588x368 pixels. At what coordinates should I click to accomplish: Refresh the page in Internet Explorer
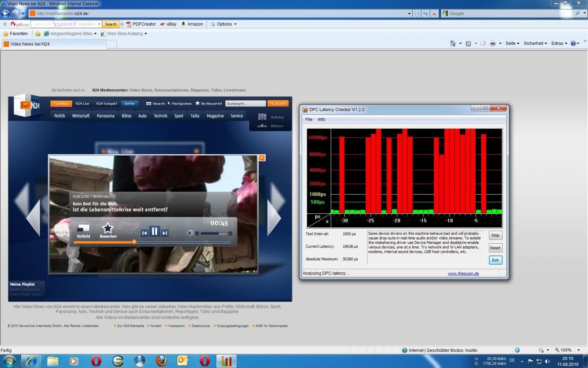point(426,14)
